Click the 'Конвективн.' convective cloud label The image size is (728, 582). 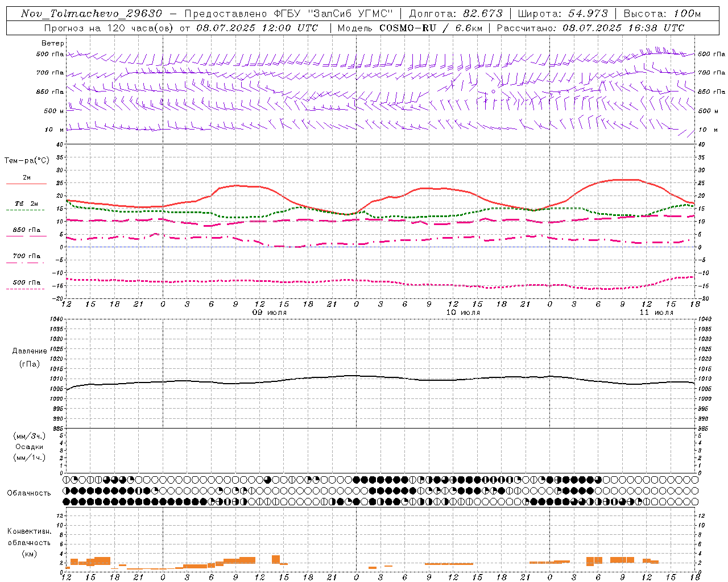(29, 531)
